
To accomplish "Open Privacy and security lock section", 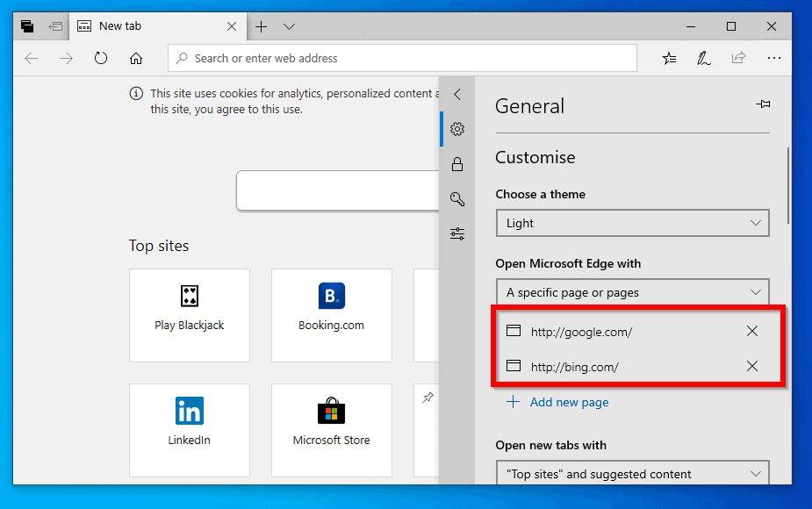I will 456,164.
